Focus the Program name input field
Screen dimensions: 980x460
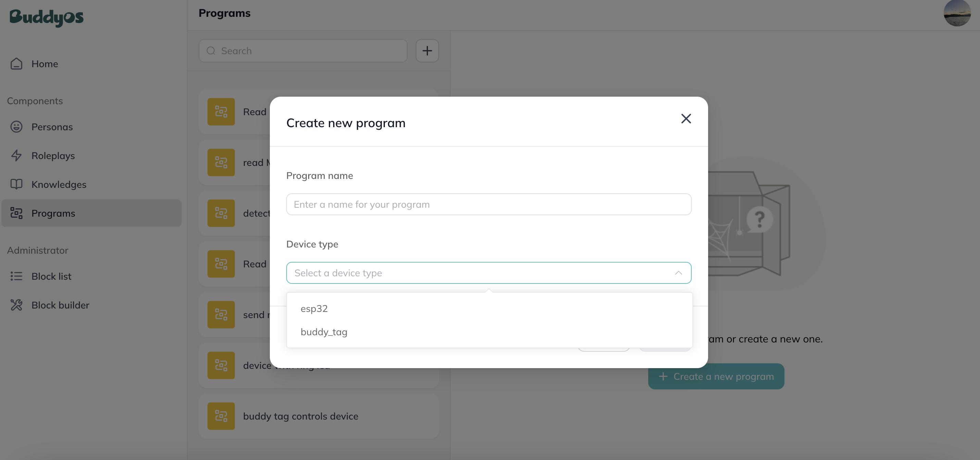(x=489, y=205)
